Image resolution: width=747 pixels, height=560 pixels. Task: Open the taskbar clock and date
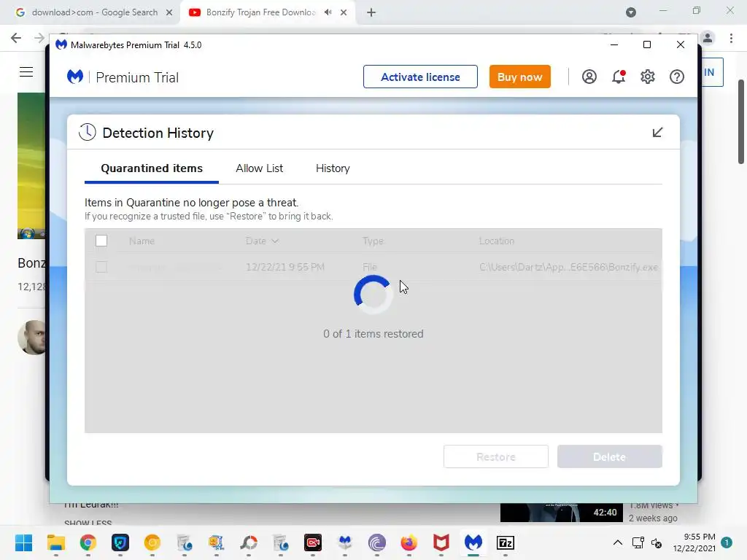(694, 542)
